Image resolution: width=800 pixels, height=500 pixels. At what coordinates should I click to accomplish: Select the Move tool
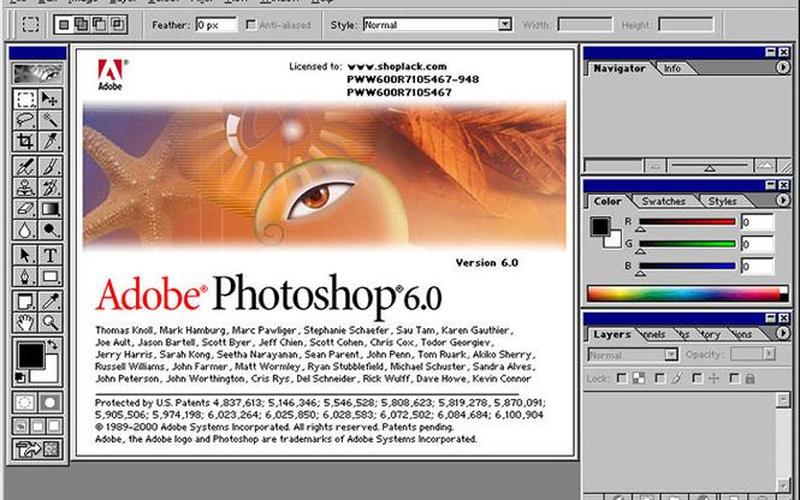50,99
